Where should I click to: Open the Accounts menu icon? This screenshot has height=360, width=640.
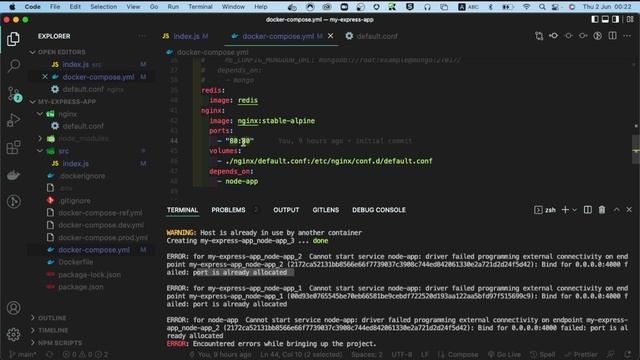pos(13,308)
